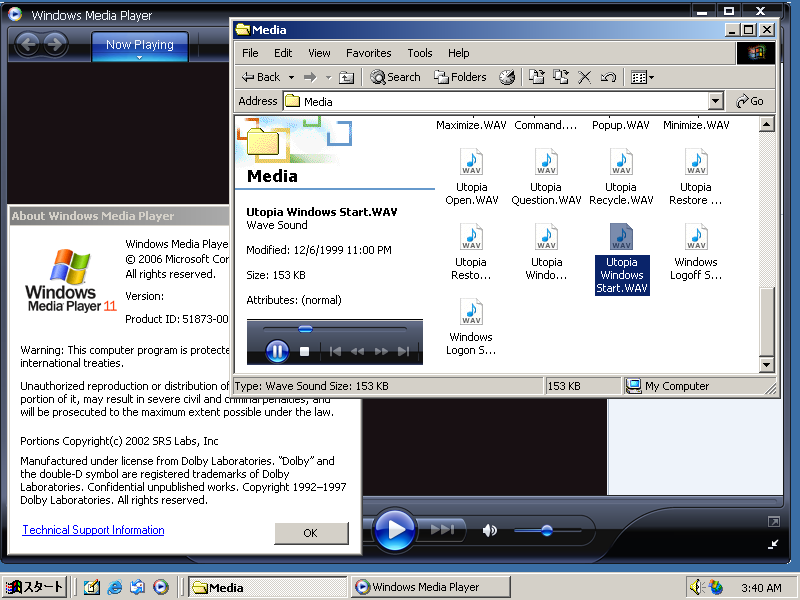
Task: Select the Windows Logoff S... sound file
Action: coord(696,253)
